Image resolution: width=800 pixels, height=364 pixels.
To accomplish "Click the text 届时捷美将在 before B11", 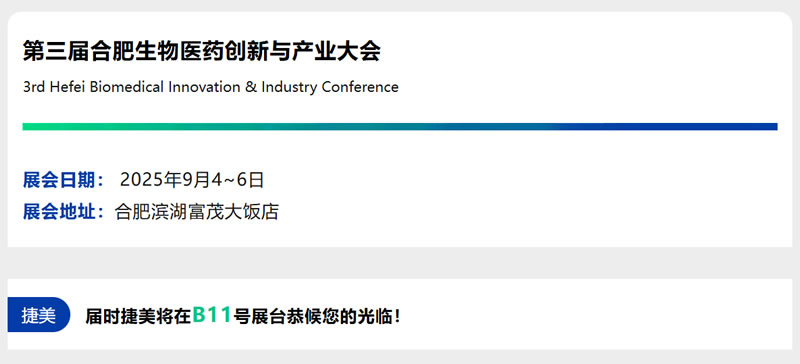I will tap(138, 317).
